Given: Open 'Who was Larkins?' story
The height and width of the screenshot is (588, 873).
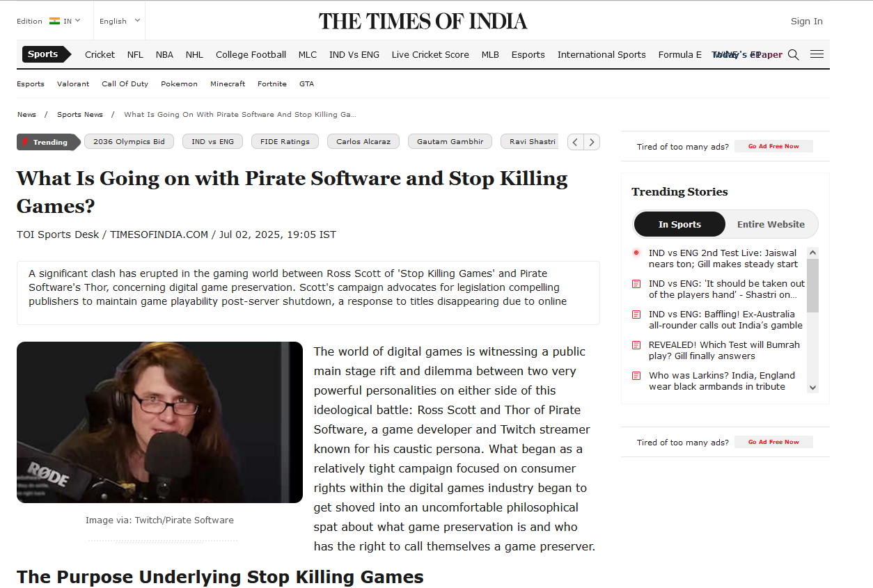Looking at the screenshot, I should point(722,381).
